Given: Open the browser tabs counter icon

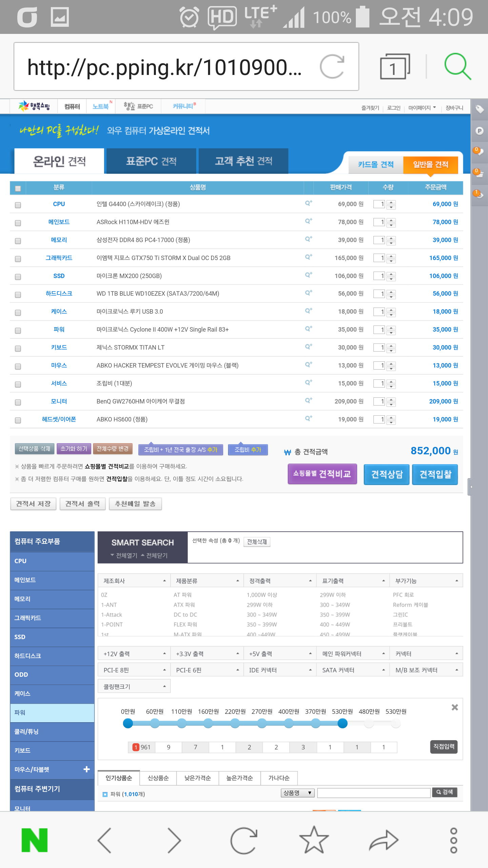Looking at the screenshot, I should (x=394, y=66).
